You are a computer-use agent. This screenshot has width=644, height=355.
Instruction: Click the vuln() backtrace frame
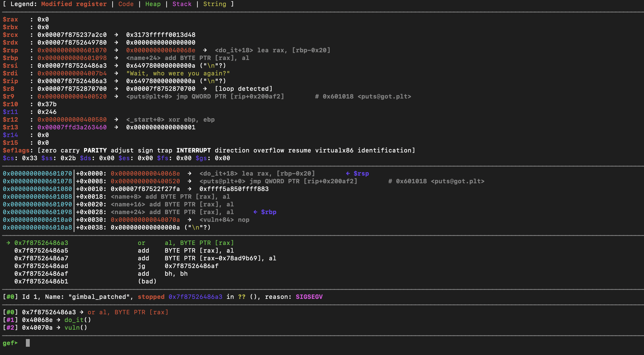tap(76, 328)
